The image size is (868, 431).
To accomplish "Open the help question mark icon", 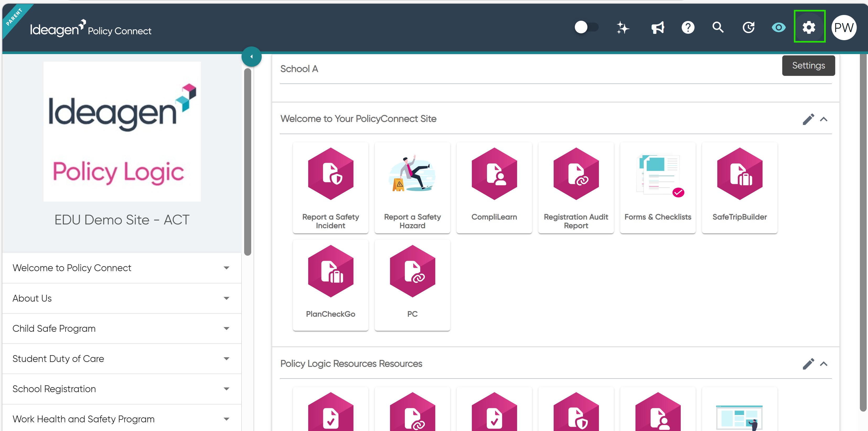I will (688, 27).
